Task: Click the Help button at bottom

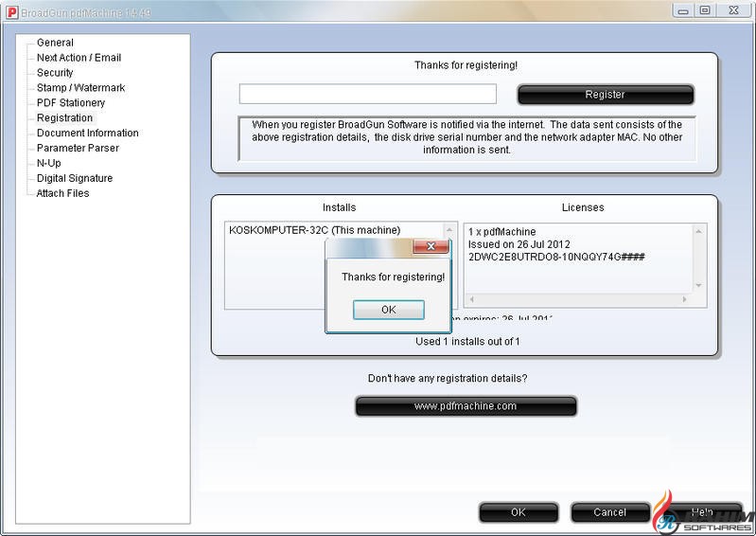Action: point(702,512)
